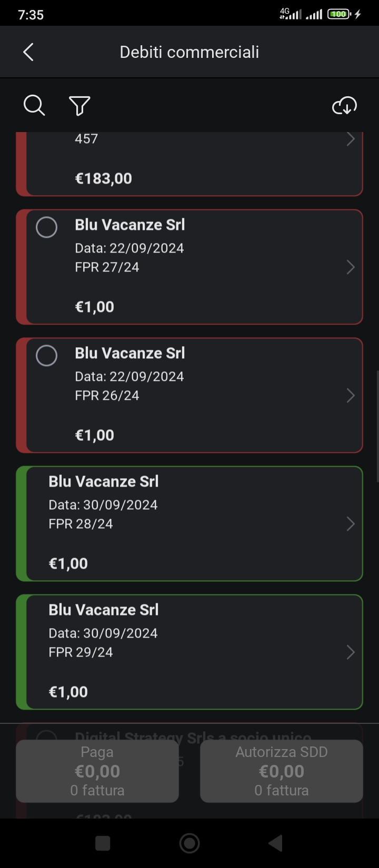Screen dimensions: 379x868
Task: Select radio button for invoice FPR 26/24
Action: [46, 356]
